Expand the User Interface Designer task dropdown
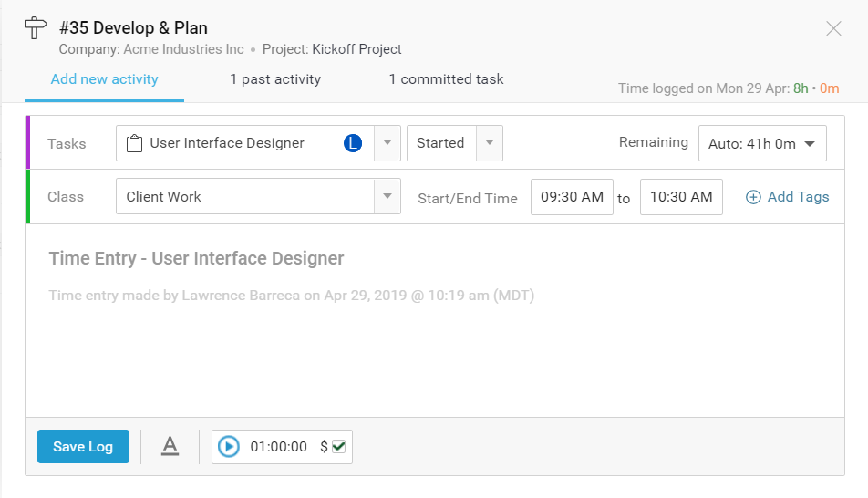The height and width of the screenshot is (498, 868). tap(387, 143)
